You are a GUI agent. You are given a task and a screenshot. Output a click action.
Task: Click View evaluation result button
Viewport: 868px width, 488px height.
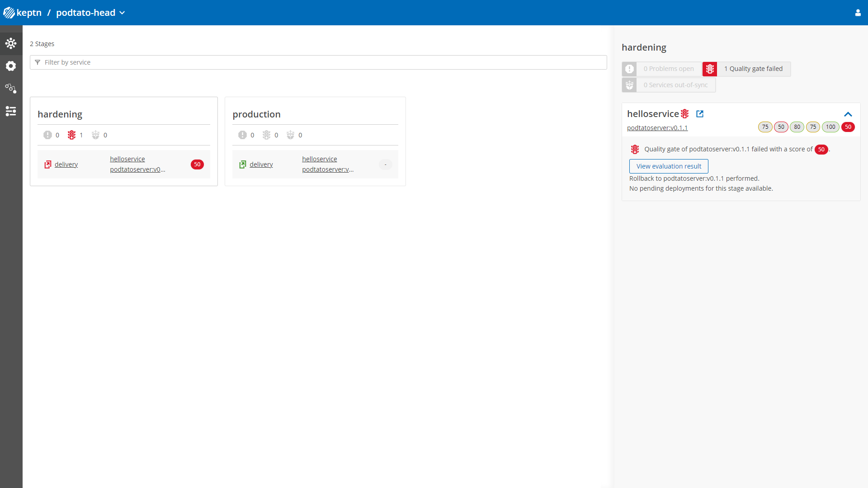pos(669,166)
